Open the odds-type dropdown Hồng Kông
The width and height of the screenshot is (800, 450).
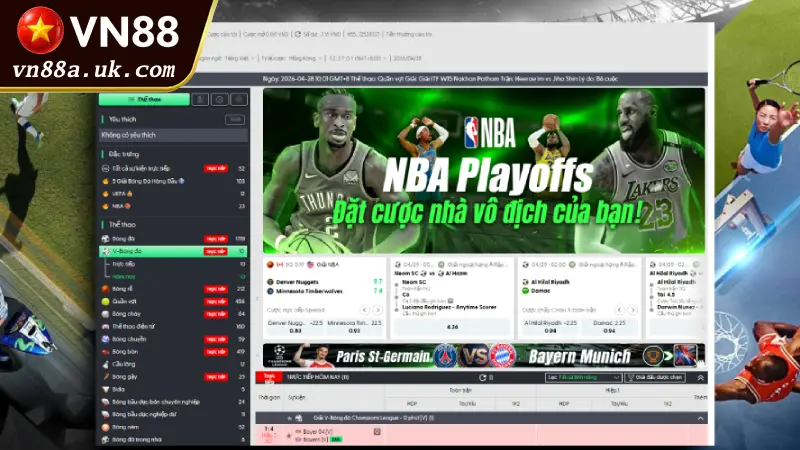pyautogui.click(x=305, y=58)
